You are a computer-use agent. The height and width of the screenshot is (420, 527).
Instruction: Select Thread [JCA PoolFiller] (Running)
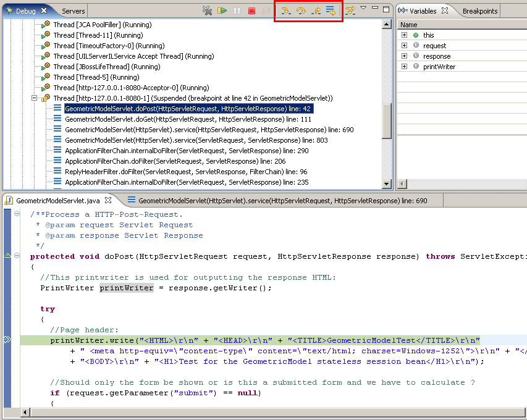[103, 25]
